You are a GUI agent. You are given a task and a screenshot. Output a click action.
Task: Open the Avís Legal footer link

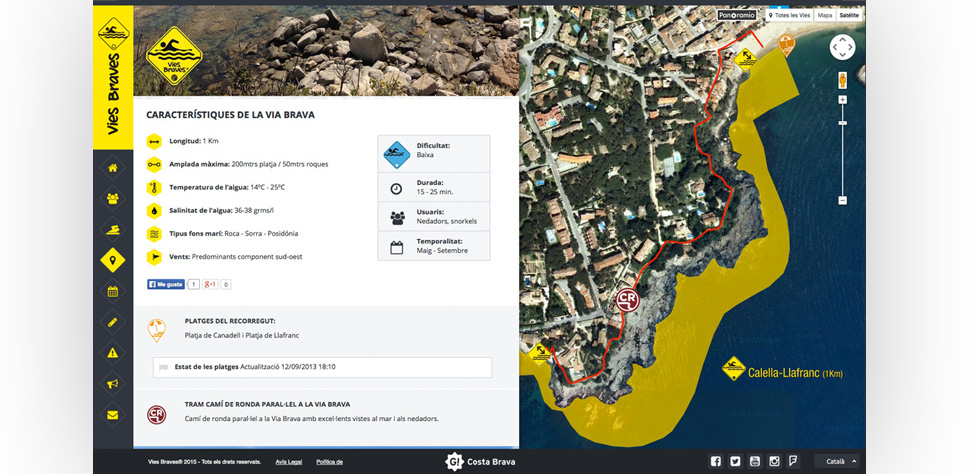[288, 462]
